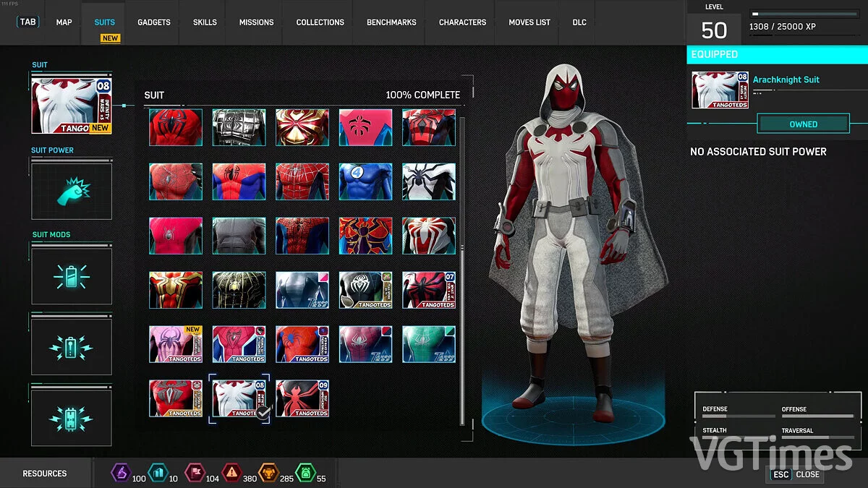Select the highlighted suit 08 with checkmark
This screenshot has width=868, height=488.
[x=239, y=398]
